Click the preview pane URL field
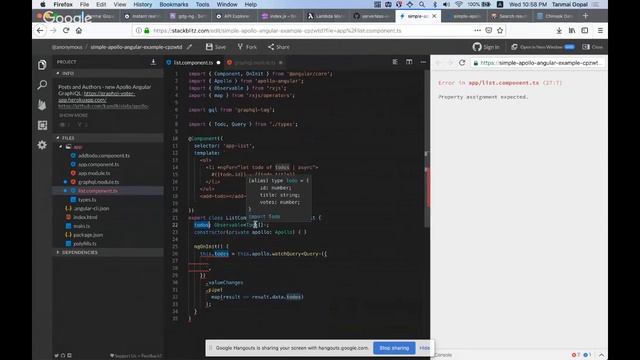Viewport: 640px width, 360px height. click(x=538, y=63)
